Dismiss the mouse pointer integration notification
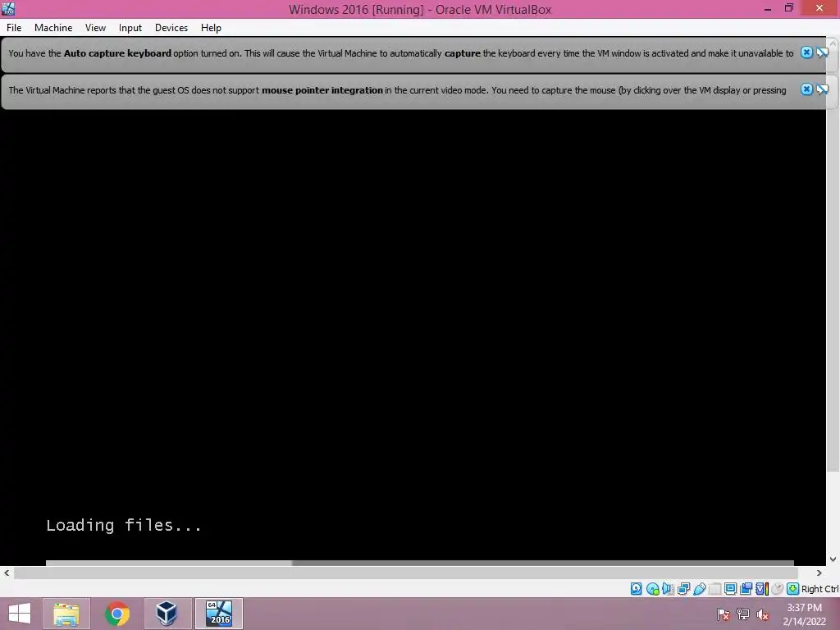 (x=806, y=89)
